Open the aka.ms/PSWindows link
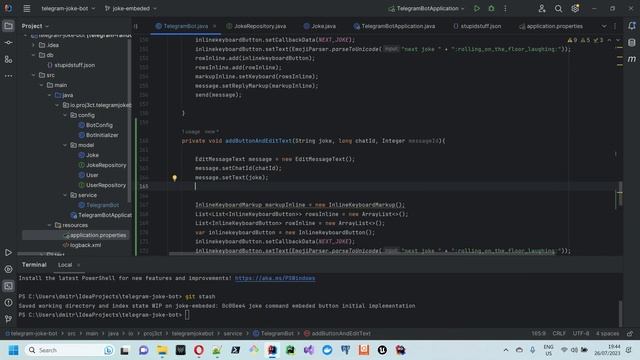This screenshot has width=640, height=360. tap(275, 278)
